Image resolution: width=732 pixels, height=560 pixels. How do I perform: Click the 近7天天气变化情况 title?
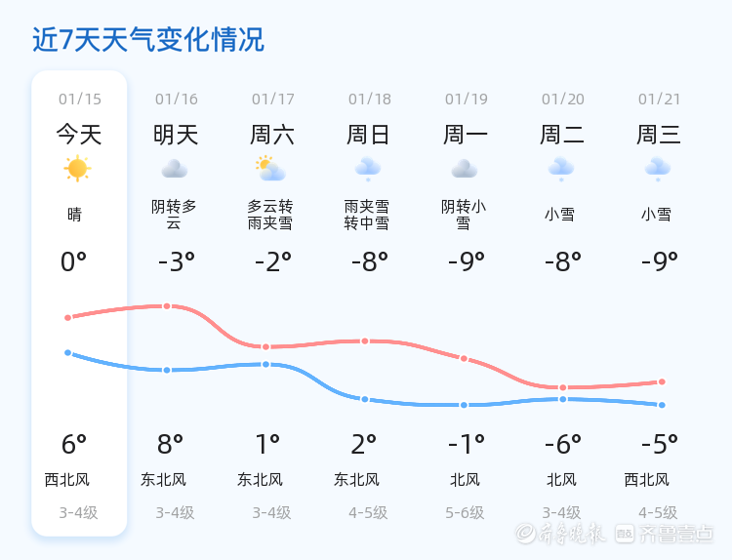pos(148,40)
